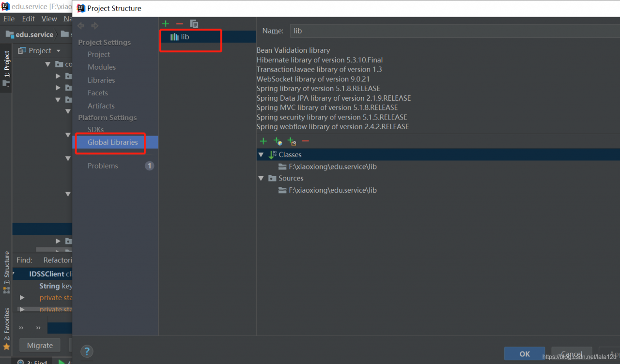This screenshot has height=364, width=620.
Task: Select the 'String key' row in Find panel
Action: point(42,286)
